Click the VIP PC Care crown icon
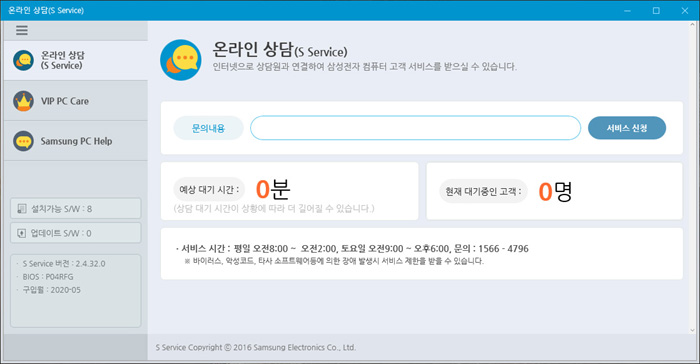Screen dimensions: 700x364 tap(24, 101)
